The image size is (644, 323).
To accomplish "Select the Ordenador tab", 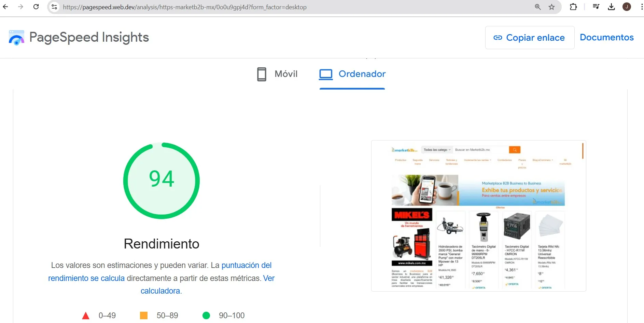I will click(x=352, y=74).
